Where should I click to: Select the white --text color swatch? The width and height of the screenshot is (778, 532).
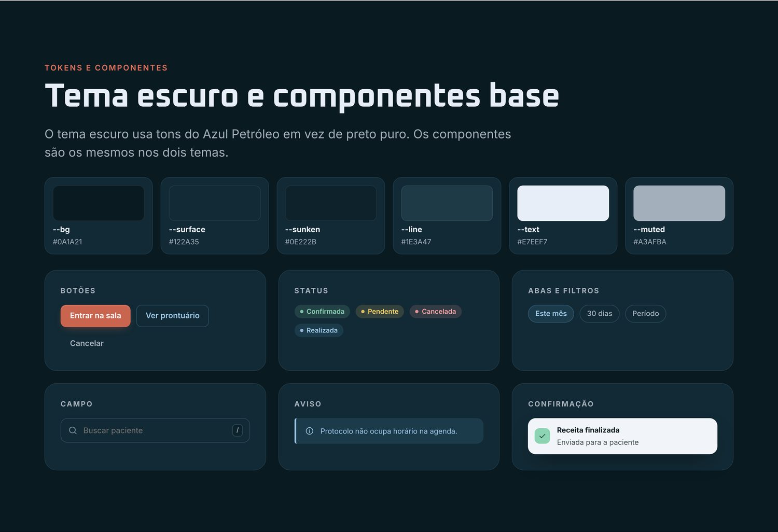coord(563,203)
